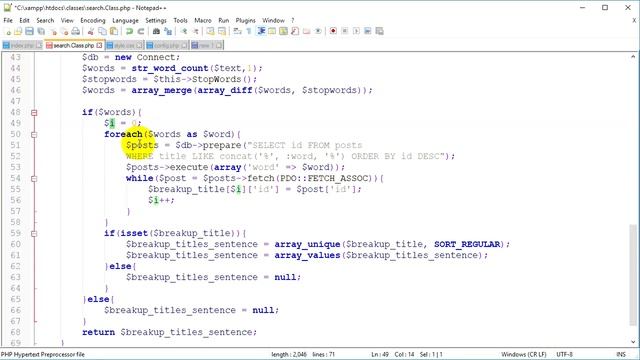Toggle synchronized vertical scrolling
640x360 pixels.
click(x=210, y=31)
